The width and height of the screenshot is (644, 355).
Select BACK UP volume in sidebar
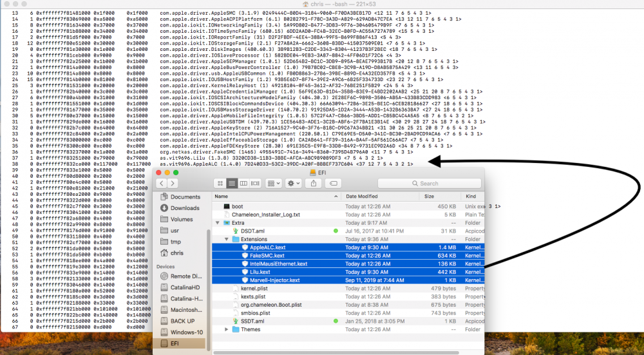tap(181, 321)
